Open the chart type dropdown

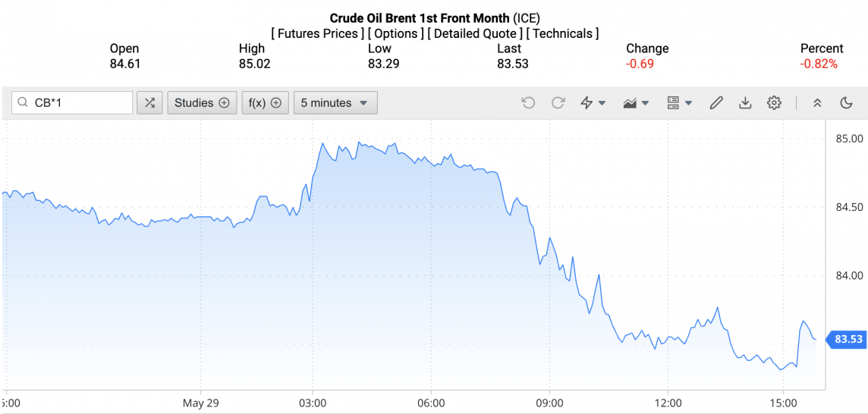(x=636, y=103)
